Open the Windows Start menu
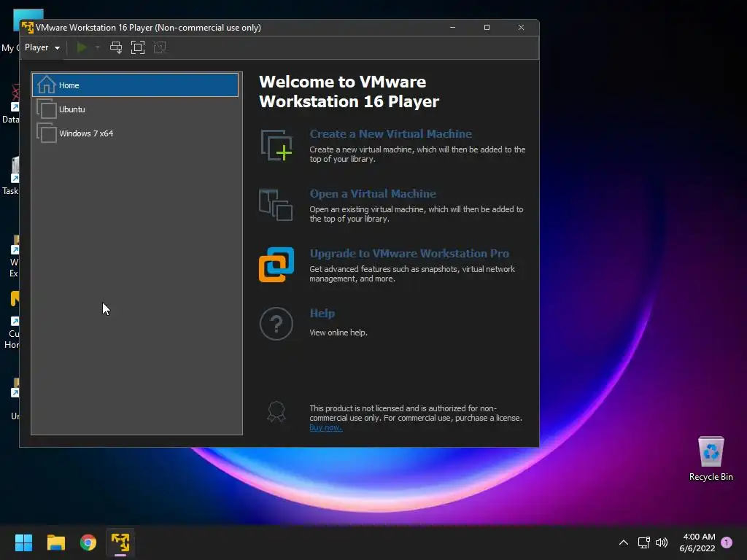Image resolution: width=747 pixels, height=560 pixels. coord(23,542)
